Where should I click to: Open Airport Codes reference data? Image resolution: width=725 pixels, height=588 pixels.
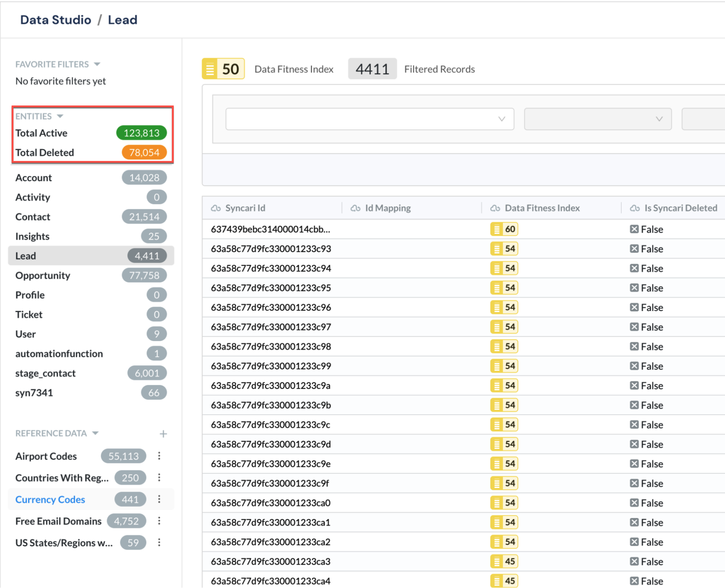coord(46,456)
